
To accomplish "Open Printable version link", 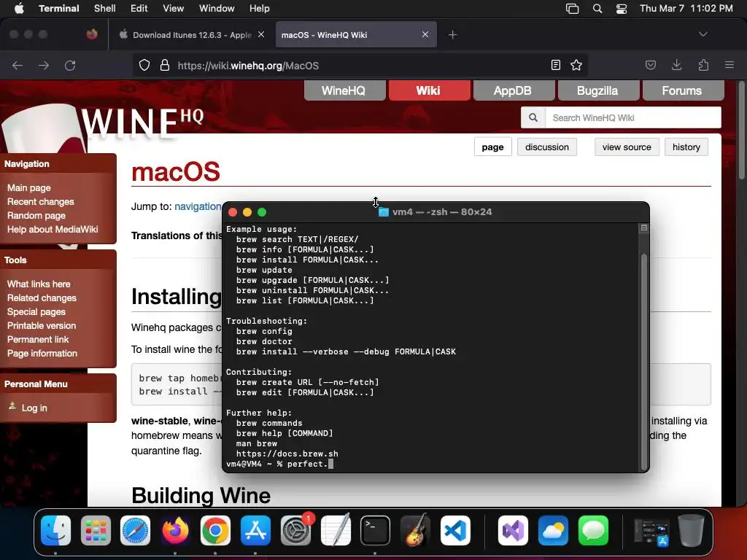I will (42, 326).
